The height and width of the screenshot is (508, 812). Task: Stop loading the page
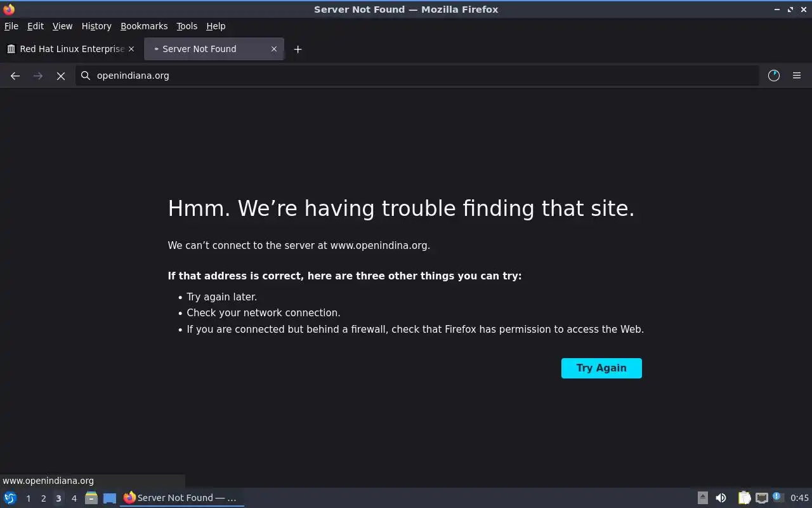click(61, 76)
